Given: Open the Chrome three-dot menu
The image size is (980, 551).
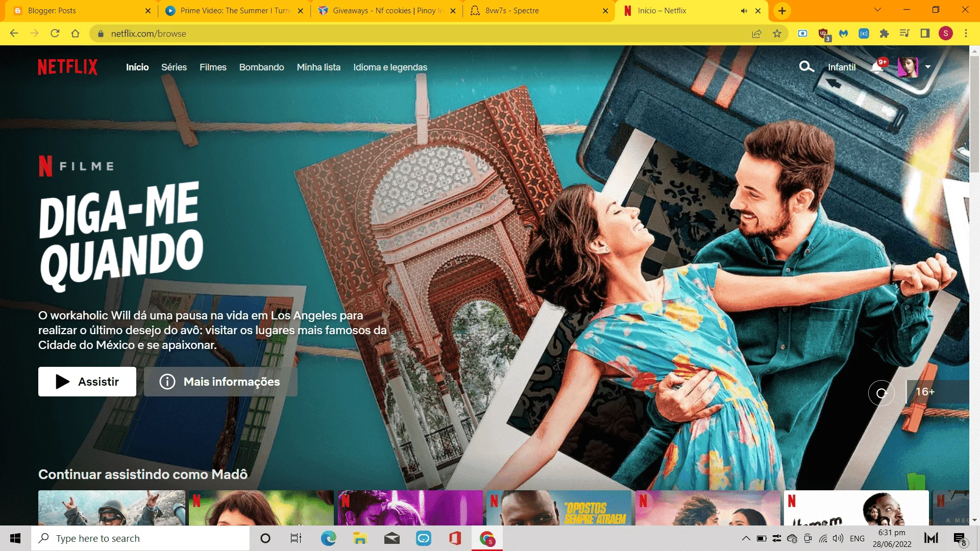Looking at the screenshot, I should tap(966, 34).
